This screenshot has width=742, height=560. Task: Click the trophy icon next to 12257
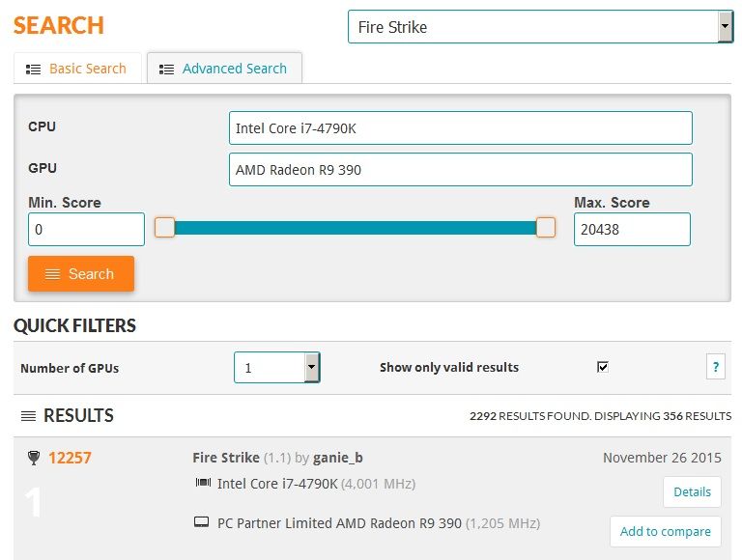pyautogui.click(x=34, y=458)
